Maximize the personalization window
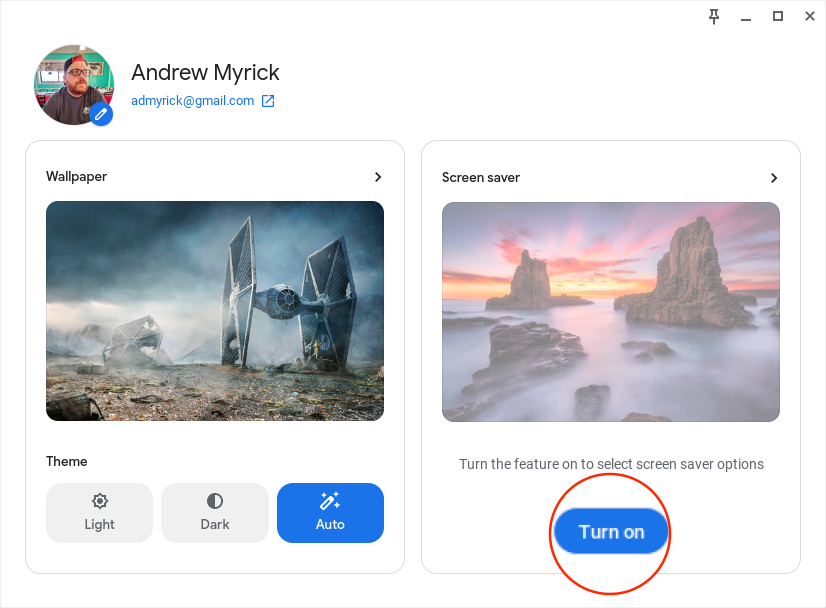 pyautogui.click(x=778, y=16)
